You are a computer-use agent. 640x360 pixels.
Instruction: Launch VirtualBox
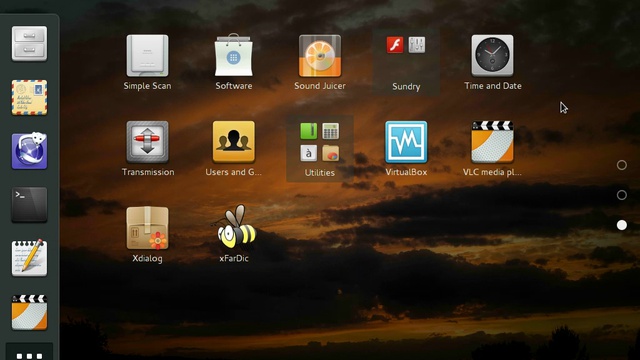[x=406, y=142]
